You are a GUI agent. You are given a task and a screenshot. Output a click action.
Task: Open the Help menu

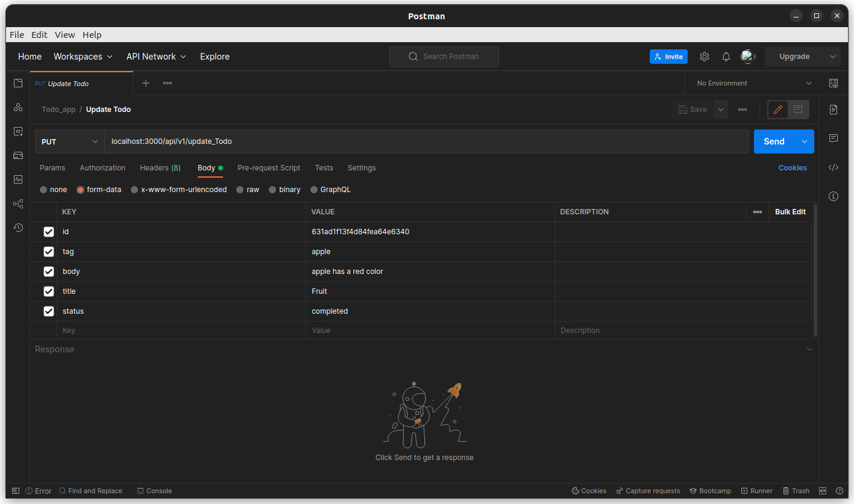pyautogui.click(x=92, y=35)
